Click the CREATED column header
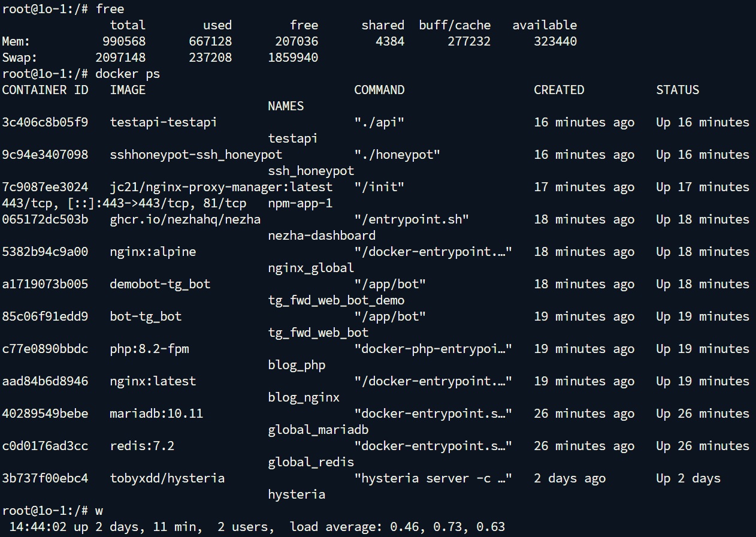Screen dimensions: 756x537 pyautogui.click(x=559, y=90)
